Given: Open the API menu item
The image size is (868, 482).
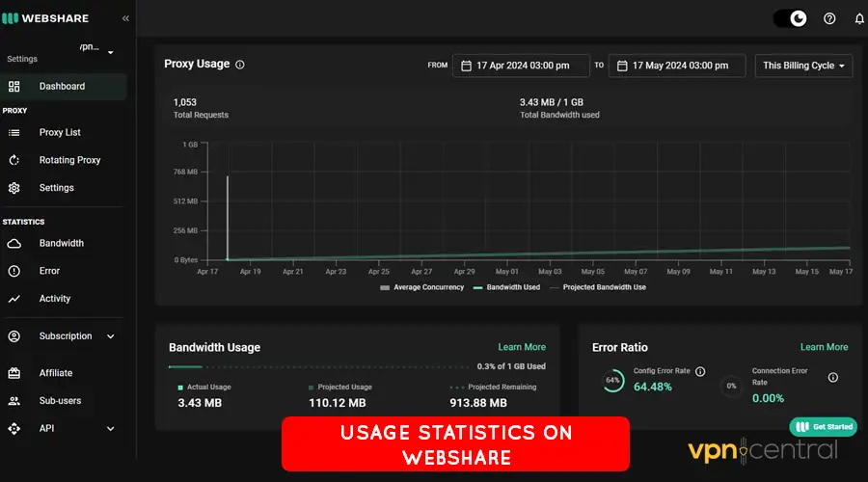Looking at the screenshot, I should point(46,428).
